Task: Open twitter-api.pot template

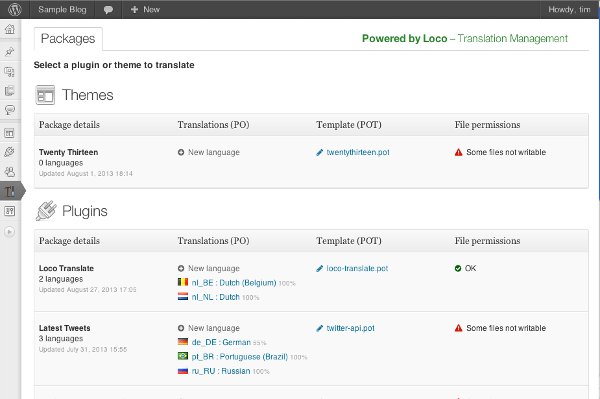Action: 351,328
